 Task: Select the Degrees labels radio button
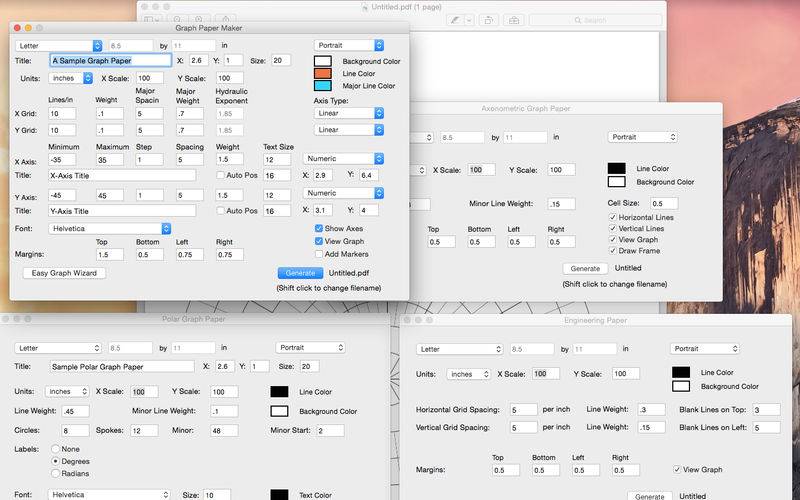56,461
